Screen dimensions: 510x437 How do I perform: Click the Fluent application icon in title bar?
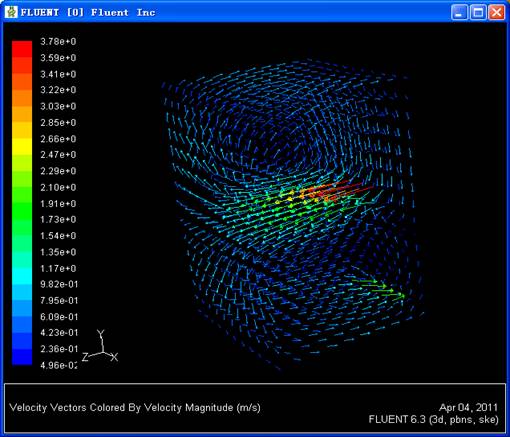[11, 12]
